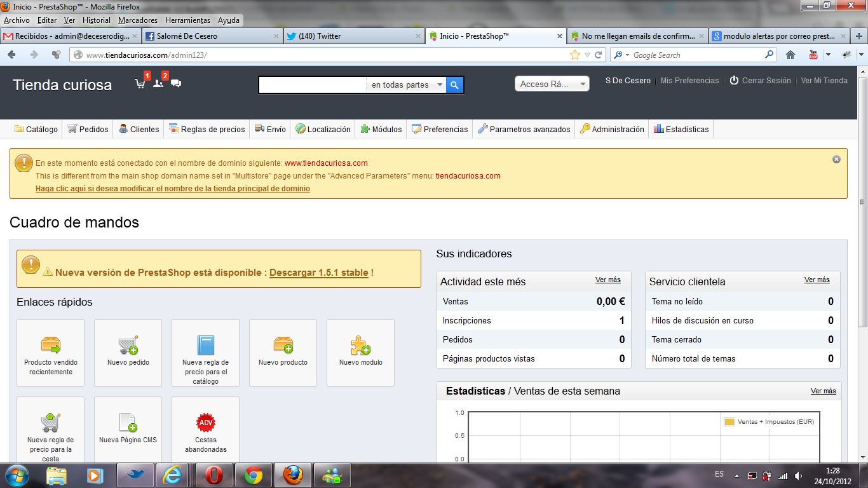Click the link to modify the main shop domain
868x488 pixels.
pos(173,189)
